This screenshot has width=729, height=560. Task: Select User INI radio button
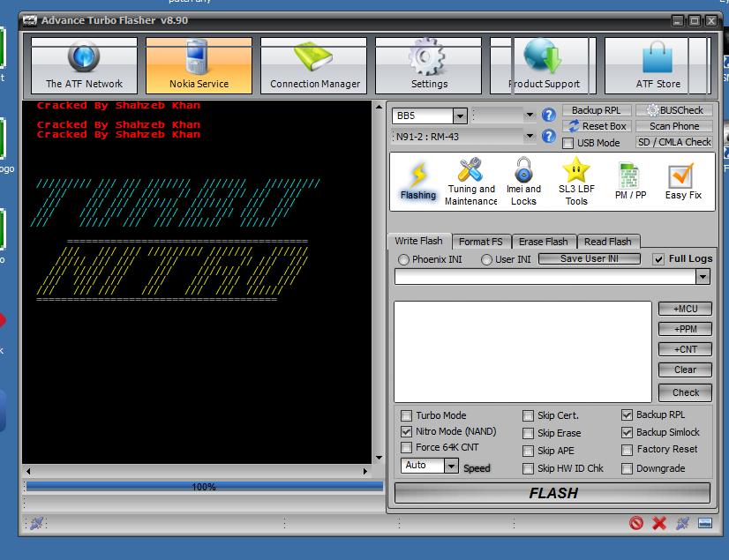pos(486,259)
